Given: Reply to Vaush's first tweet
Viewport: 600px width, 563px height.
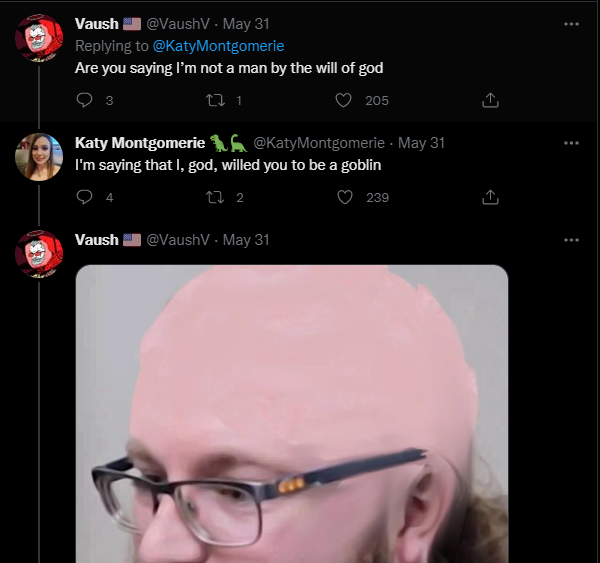Looking at the screenshot, I should click(x=84, y=100).
